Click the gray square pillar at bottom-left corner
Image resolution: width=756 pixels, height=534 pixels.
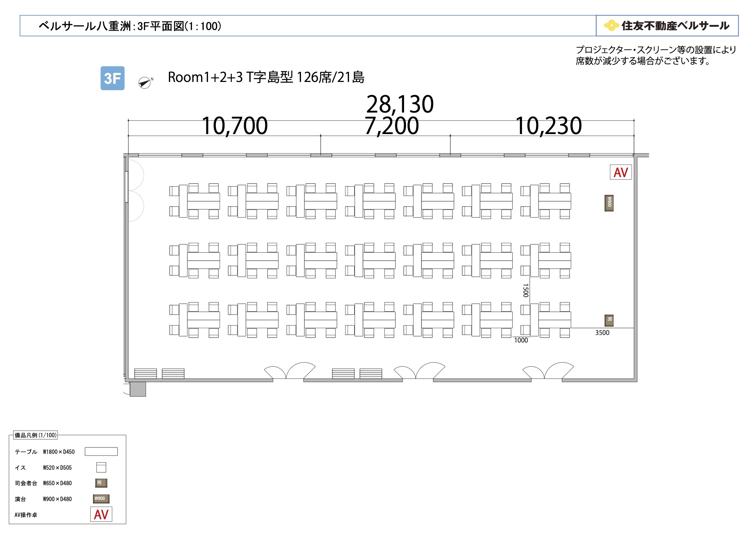click(x=138, y=389)
